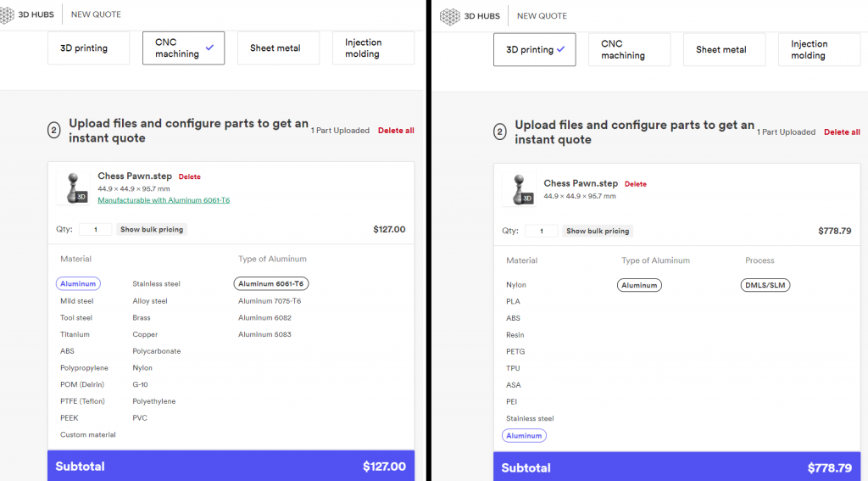Click Delete all link in left panel
The height and width of the screenshot is (481, 868).
click(x=396, y=131)
